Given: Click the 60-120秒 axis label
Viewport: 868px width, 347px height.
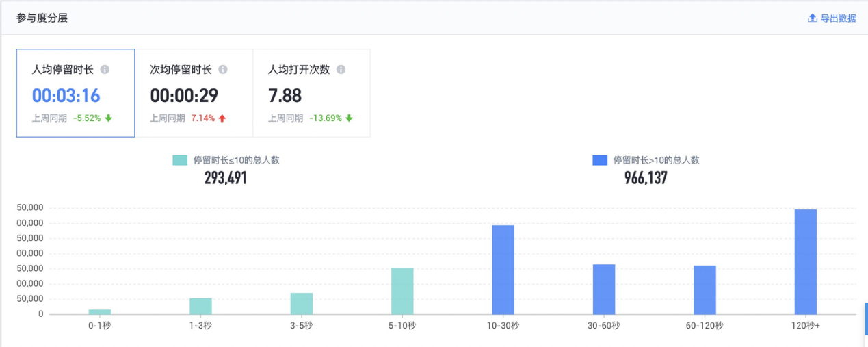Looking at the screenshot, I should 705,325.
